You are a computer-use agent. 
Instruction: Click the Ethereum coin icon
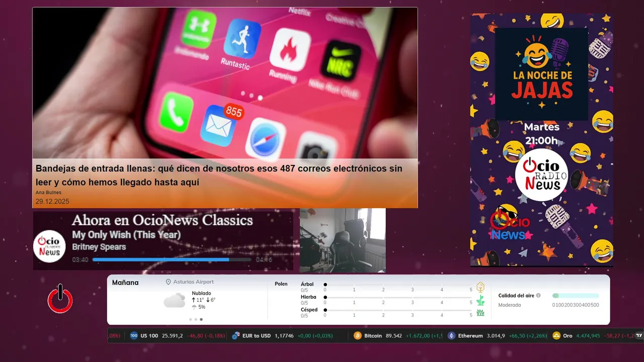451,335
